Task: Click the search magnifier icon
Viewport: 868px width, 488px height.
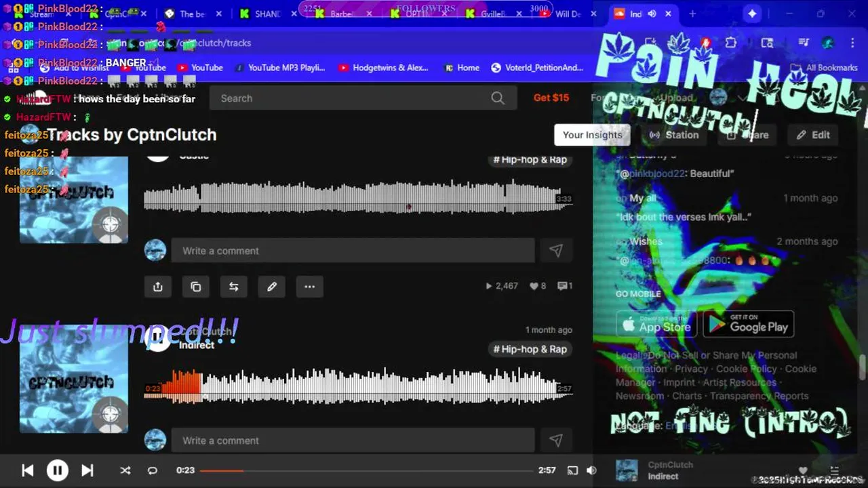Action: point(498,98)
